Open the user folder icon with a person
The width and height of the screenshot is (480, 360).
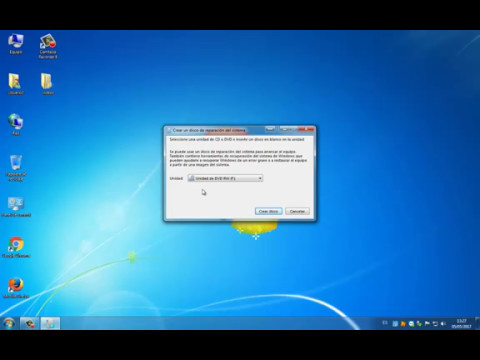pos(16,84)
